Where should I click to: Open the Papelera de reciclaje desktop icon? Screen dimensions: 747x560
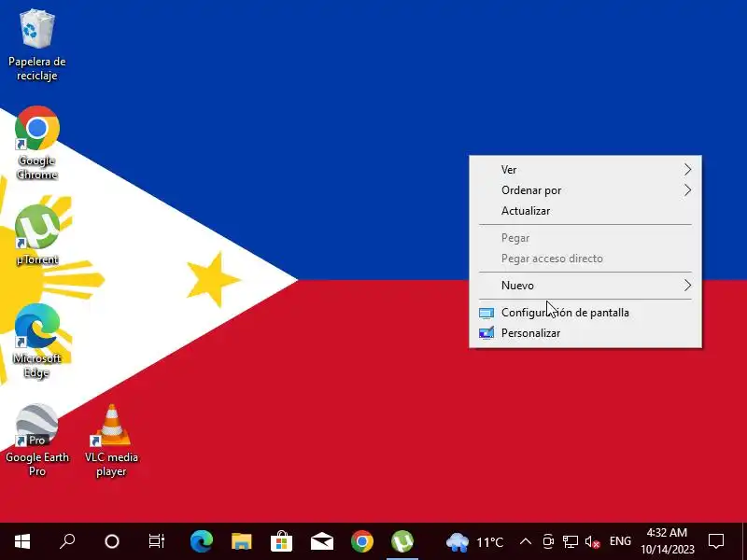(37, 45)
